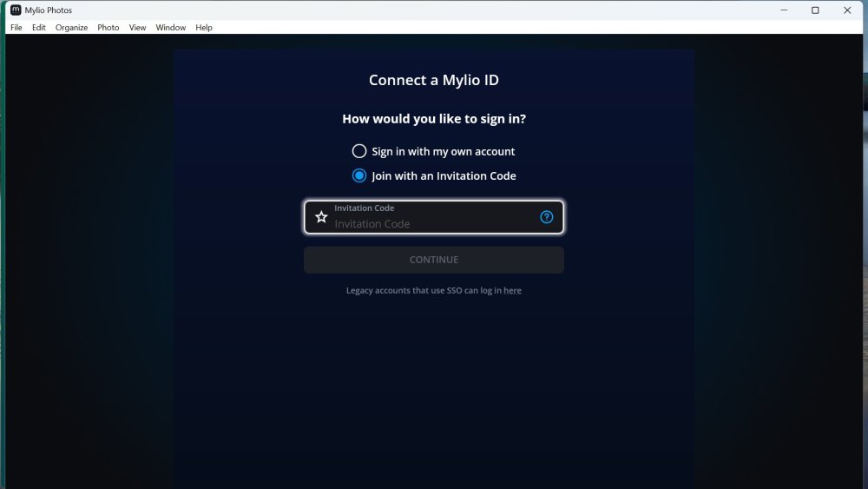The height and width of the screenshot is (489, 868).
Task: Maximize the Mylio Photos window
Action: [x=815, y=10]
